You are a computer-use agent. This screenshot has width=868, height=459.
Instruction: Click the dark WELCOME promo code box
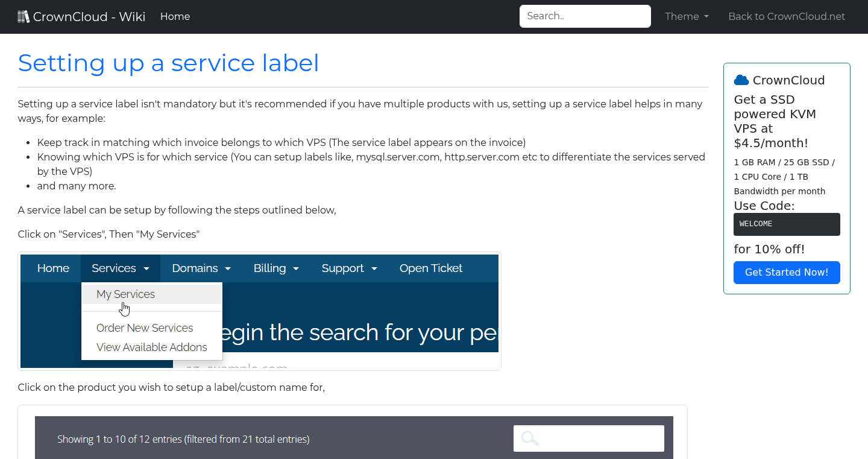coord(787,224)
